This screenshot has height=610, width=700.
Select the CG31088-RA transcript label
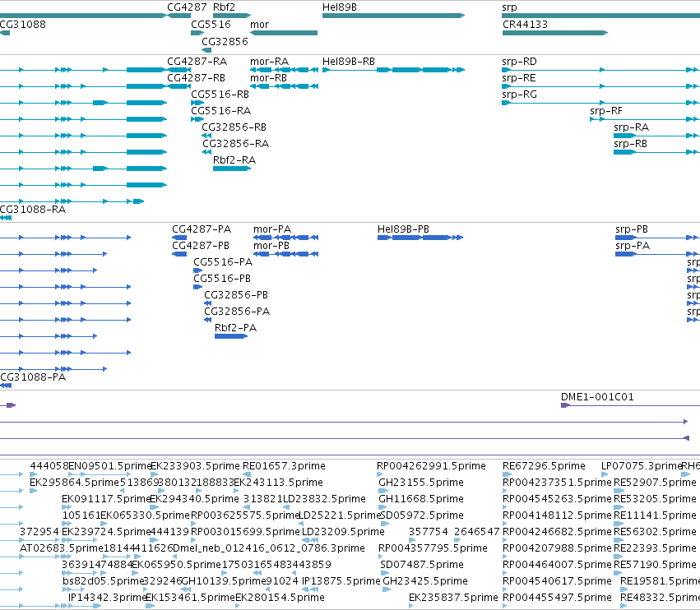coord(33,210)
